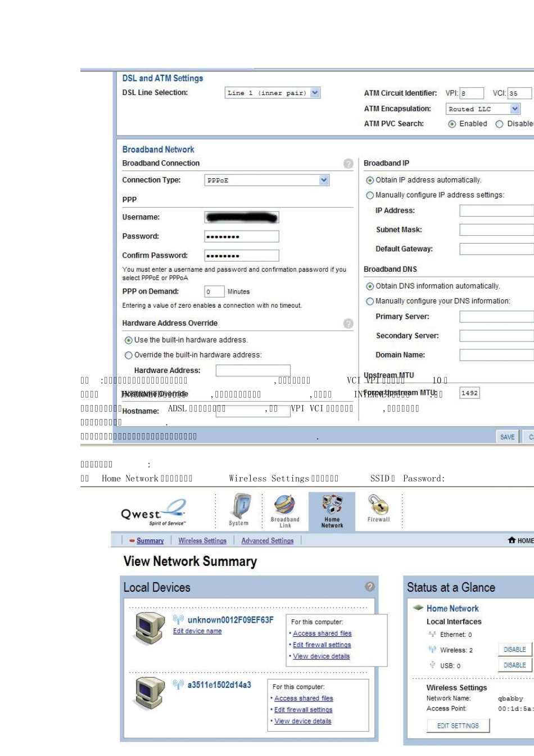Click device name unknown0012F09EF63F
This screenshot has height=756, width=534.
(230, 620)
